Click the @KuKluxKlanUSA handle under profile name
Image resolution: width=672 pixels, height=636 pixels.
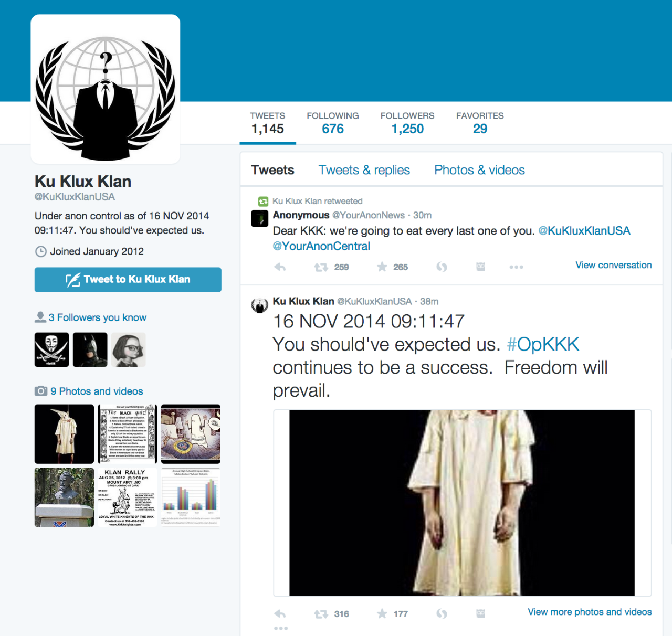(x=75, y=197)
